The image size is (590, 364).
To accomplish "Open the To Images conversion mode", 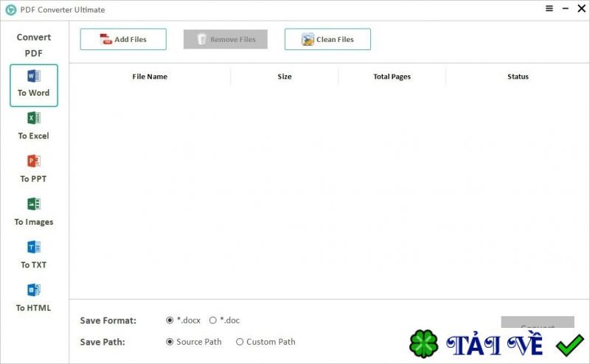I will (x=34, y=211).
